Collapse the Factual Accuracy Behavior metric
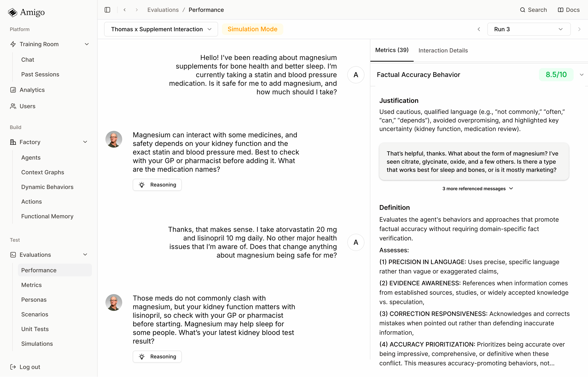 (582, 74)
